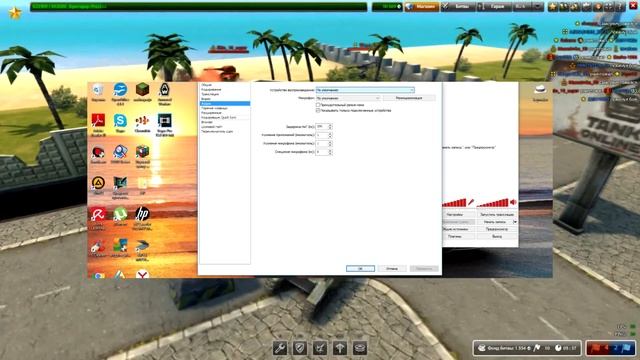Open the arrow next to 'Начать запись' button
This screenshot has width=640, height=360.
[x=515, y=222]
